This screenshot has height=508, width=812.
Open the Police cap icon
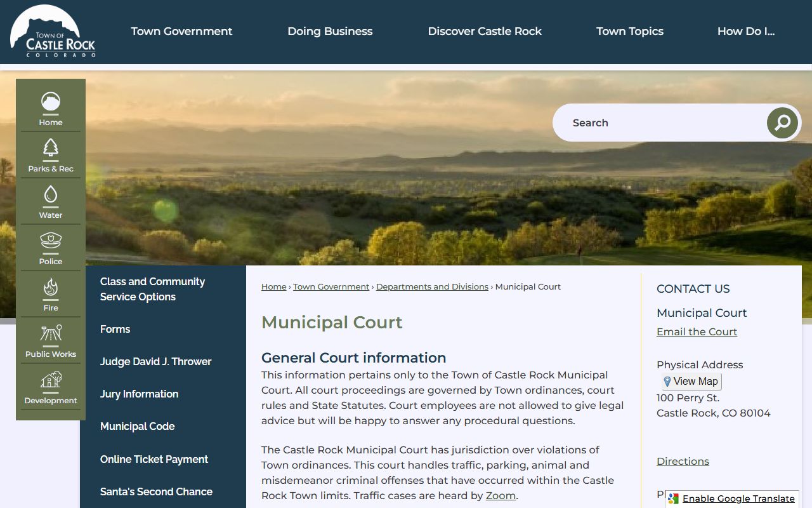click(51, 241)
